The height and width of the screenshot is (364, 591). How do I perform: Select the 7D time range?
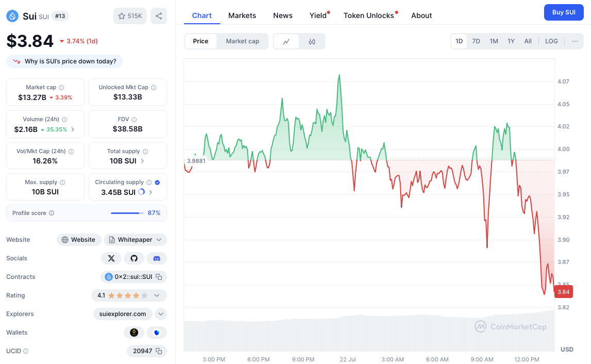coord(476,41)
